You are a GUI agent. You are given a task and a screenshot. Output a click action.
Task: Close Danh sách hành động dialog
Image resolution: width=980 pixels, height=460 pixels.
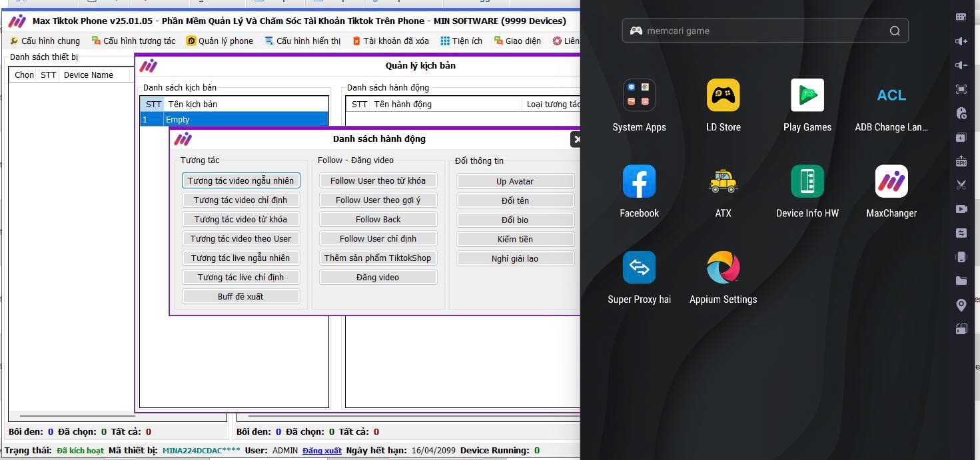[576, 139]
